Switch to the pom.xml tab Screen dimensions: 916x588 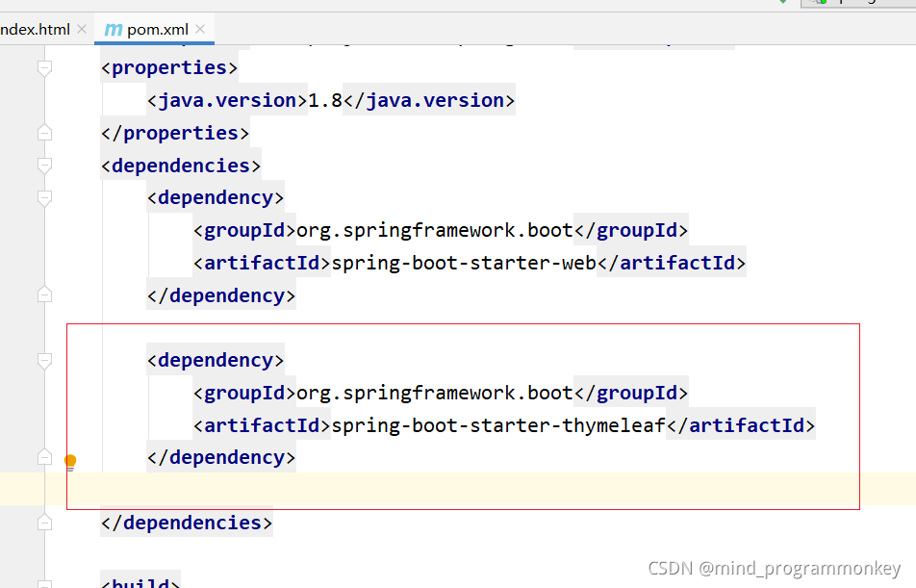[x=154, y=29]
